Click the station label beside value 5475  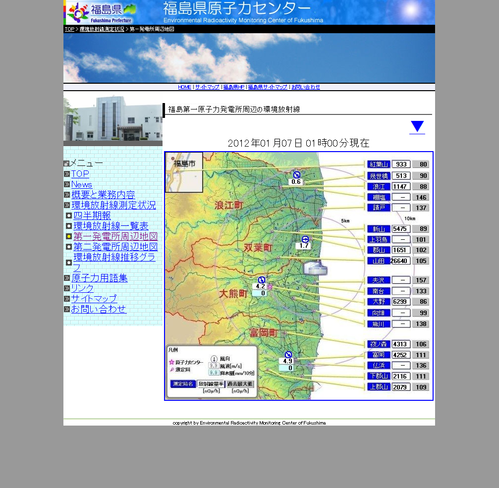(x=378, y=229)
